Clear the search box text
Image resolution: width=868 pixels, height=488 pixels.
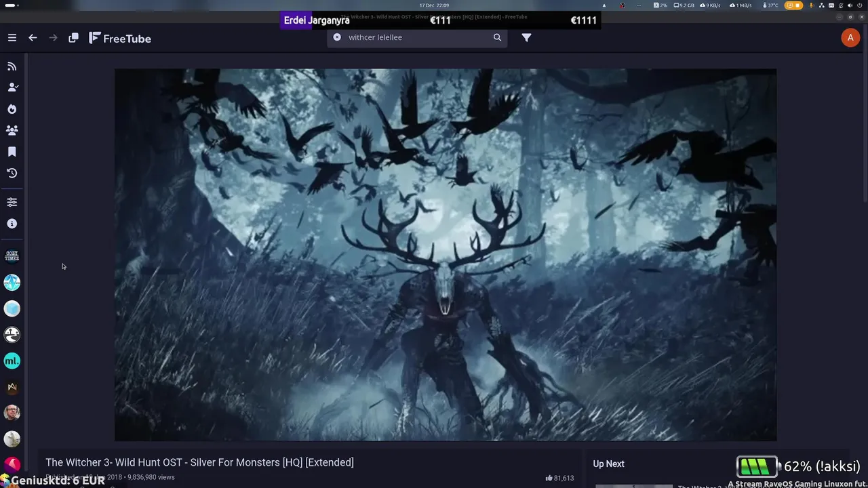tap(337, 37)
